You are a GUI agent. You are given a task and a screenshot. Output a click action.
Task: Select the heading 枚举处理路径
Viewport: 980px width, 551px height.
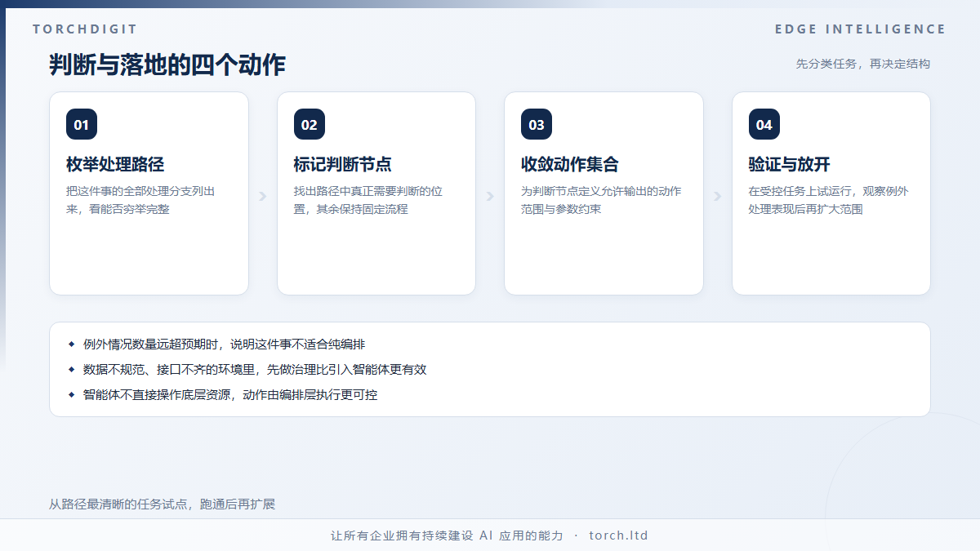[x=115, y=164]
